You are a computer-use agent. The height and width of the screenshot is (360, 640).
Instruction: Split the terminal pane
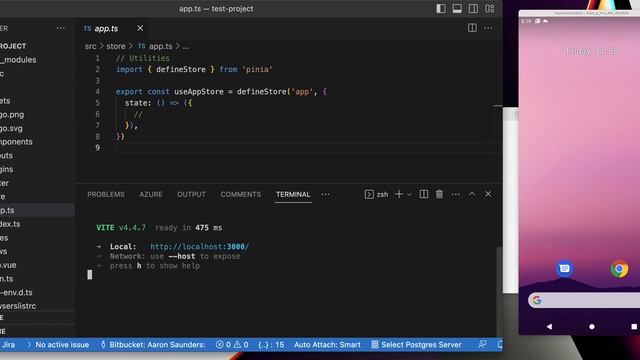tap(424, 194)
